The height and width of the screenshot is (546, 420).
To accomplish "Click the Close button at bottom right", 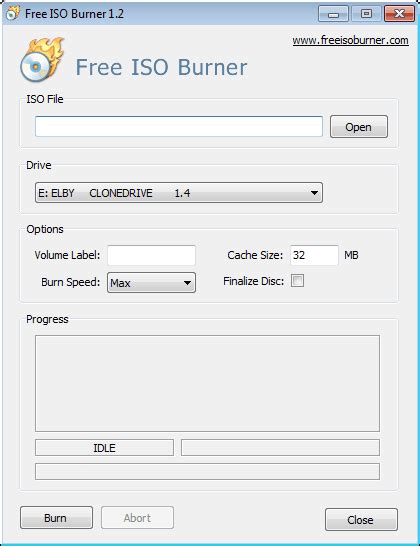I will (361, 520).
